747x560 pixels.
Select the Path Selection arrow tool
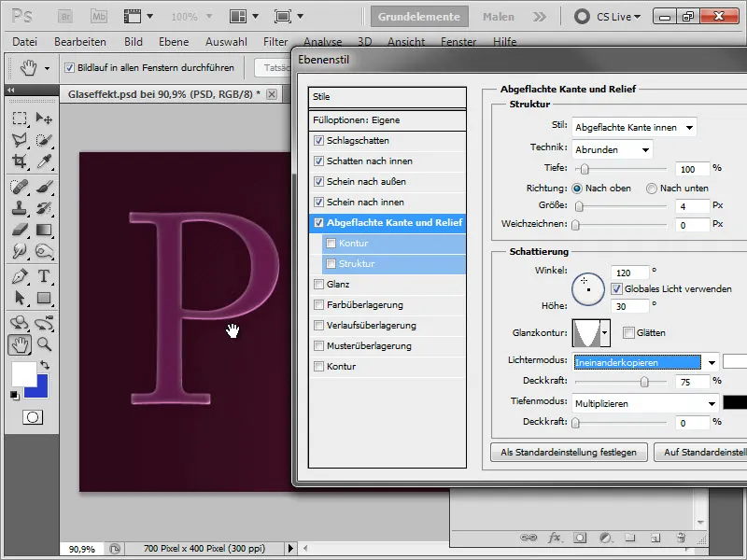20,298
